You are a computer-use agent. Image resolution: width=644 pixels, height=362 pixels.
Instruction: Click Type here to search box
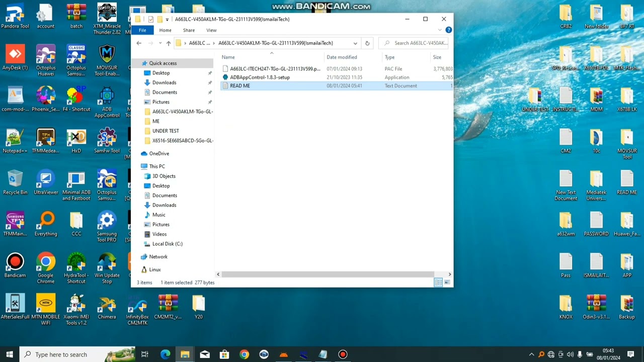point(78,354)
